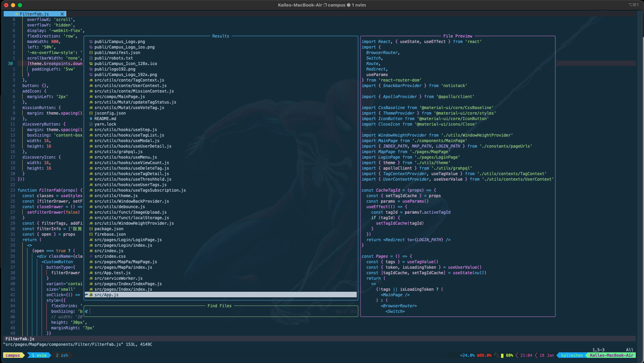Select src/utils/WindowHeightProvider.js result
This screenshot has height=363, width=644.
click(134, 223)
